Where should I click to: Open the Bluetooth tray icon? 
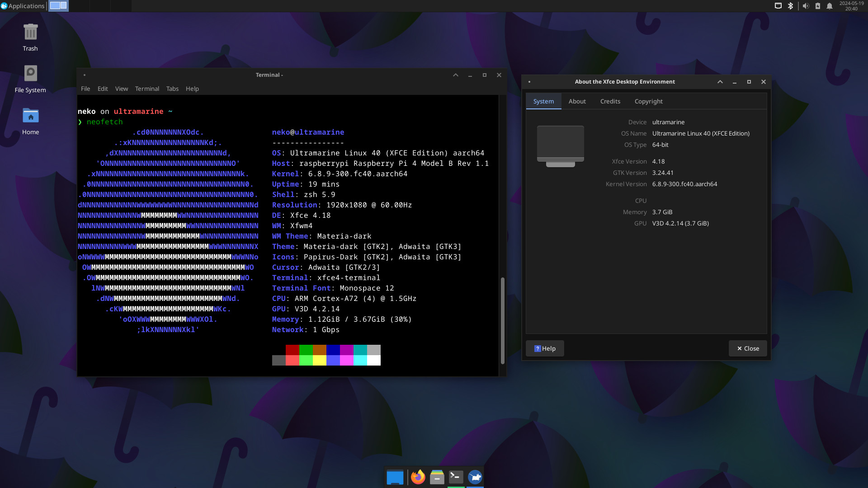790,6
